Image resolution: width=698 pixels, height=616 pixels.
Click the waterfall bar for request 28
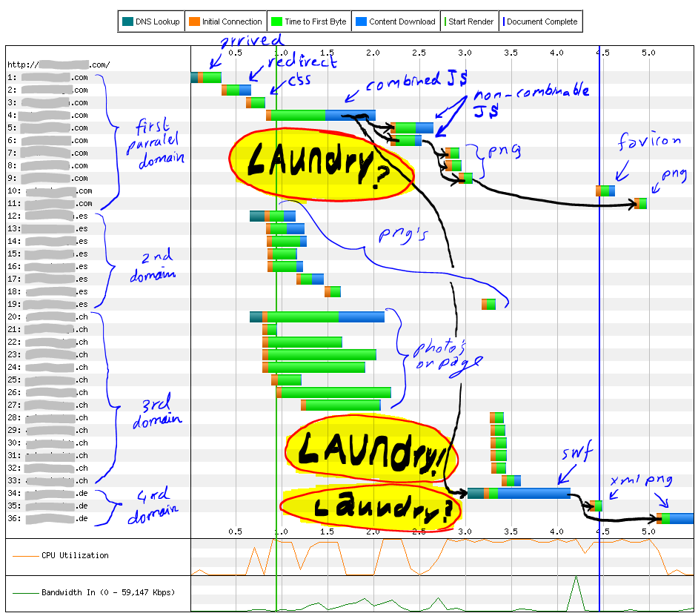(x=496, y=418)
